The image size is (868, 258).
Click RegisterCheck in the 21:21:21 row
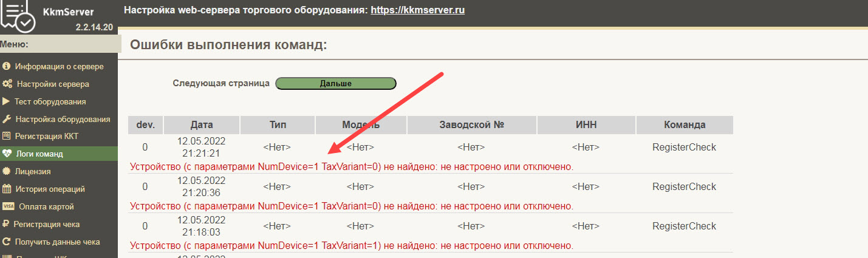pos(684,147)
